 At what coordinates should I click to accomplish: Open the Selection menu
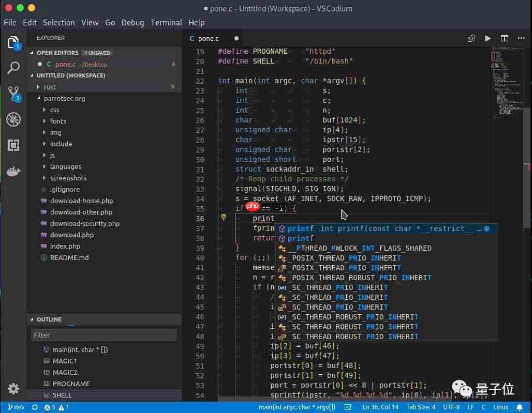coord(58,23)
